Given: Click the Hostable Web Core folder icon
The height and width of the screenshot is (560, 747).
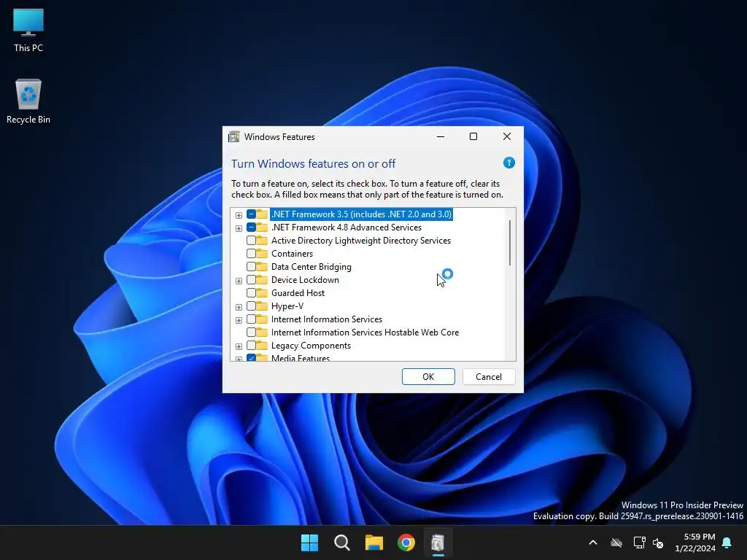Looking at the screenshot, I should coord(262,332).
